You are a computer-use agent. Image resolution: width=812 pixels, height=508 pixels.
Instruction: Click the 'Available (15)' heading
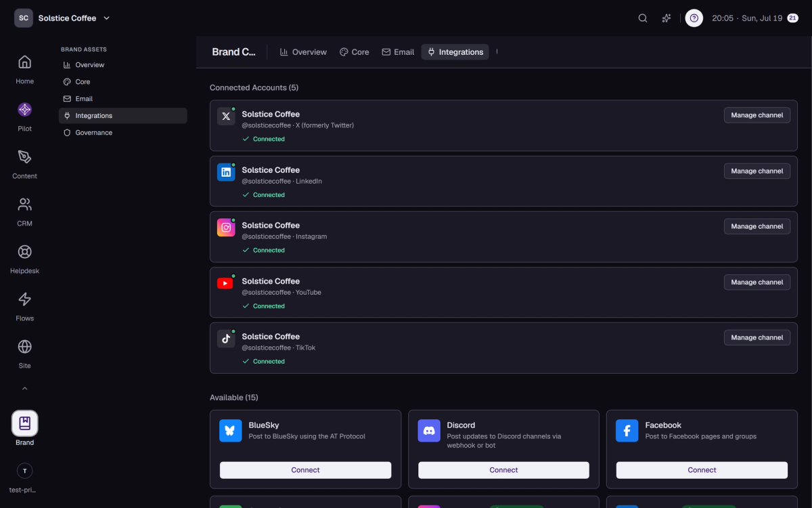[233, 398]
